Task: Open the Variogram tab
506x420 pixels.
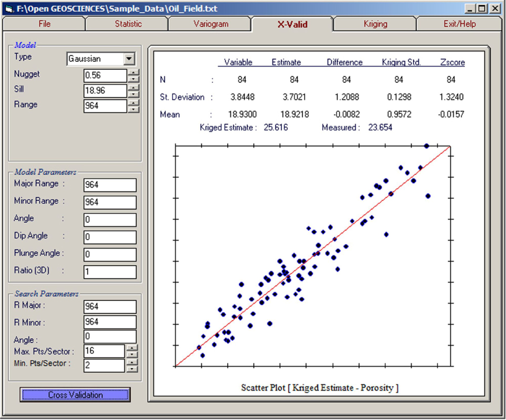Action: (x=210, y=24)
